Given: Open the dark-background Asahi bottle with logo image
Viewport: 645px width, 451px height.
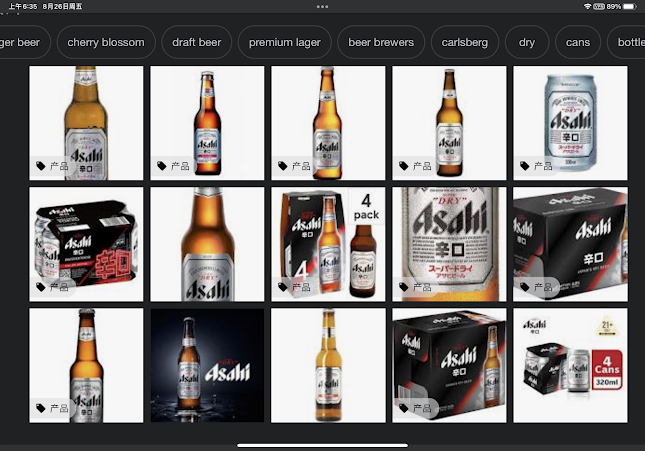Looking at the screenshot, I should [x=207, y=365].
